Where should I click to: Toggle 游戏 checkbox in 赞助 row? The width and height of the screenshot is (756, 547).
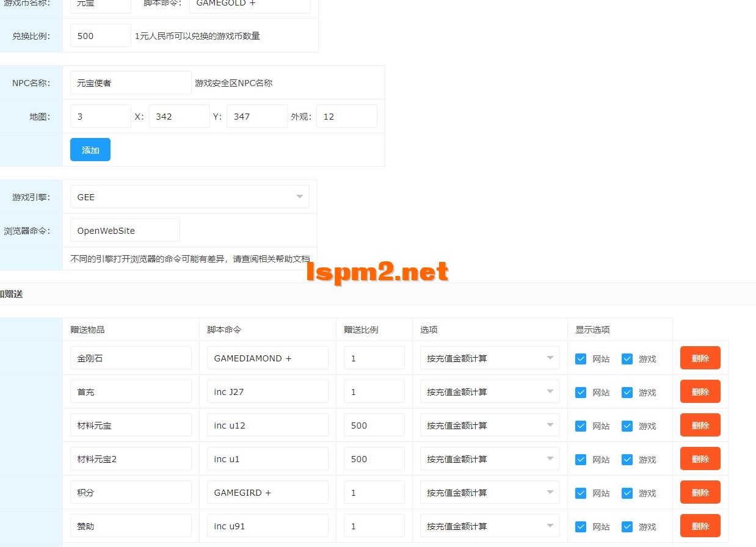pos(627,526)
